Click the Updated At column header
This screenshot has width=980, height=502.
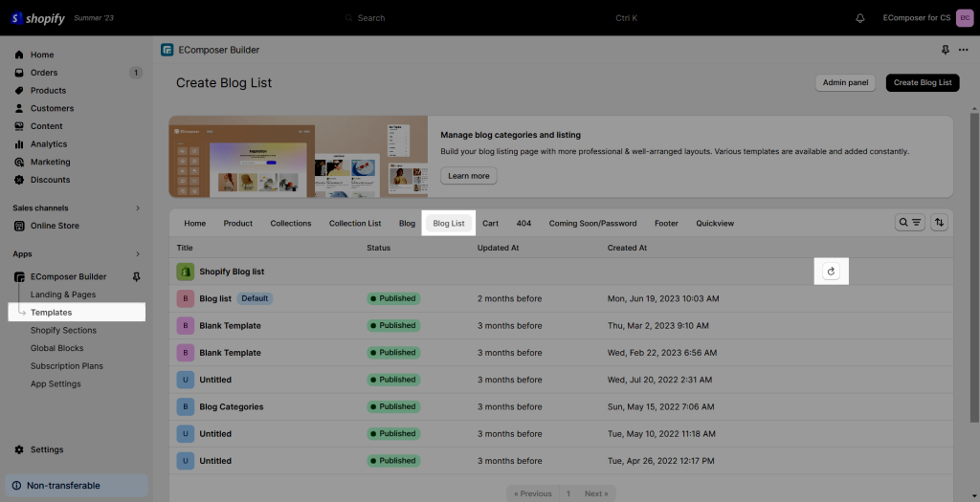(498, 248)
